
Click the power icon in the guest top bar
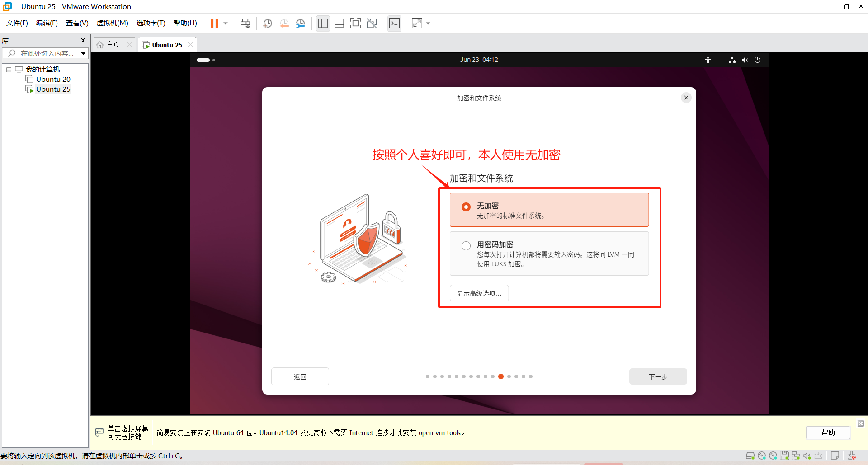[758, 60]
